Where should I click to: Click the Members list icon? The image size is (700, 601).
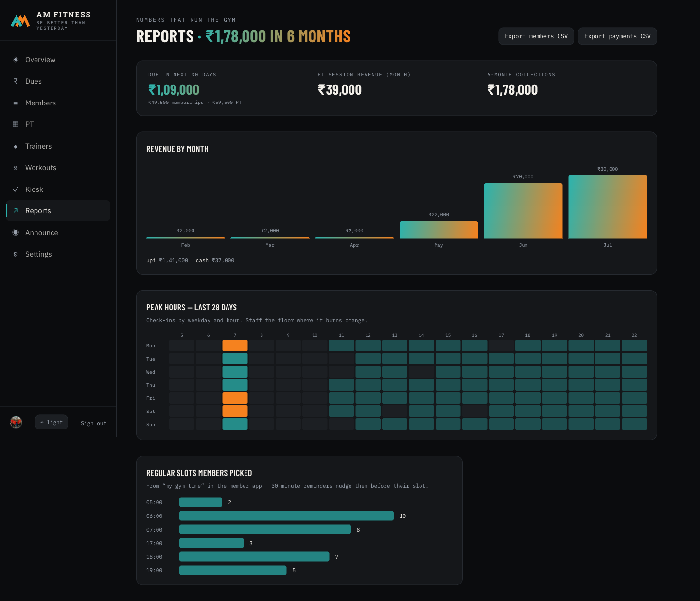pyautogui.click(x=16, y=103)
